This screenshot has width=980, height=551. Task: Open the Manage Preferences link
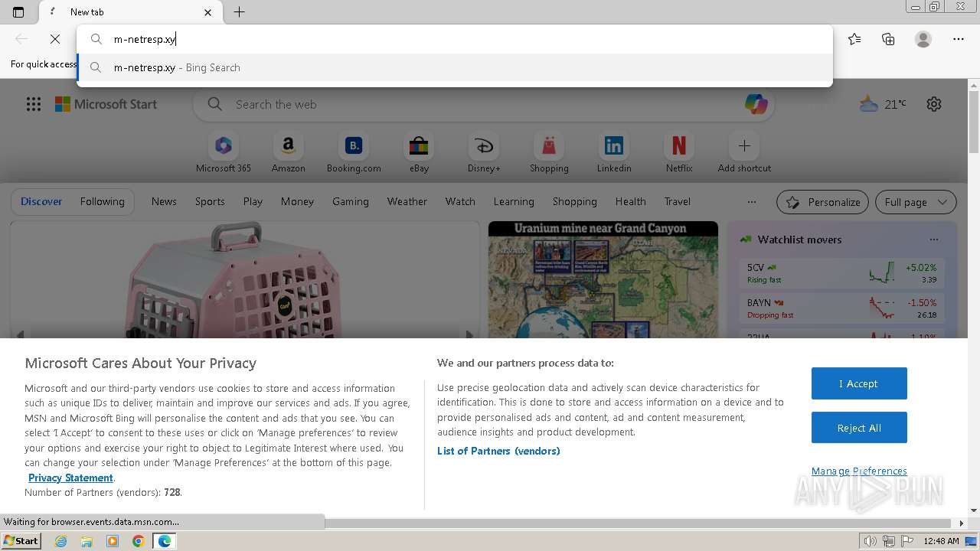pos(859,471)
